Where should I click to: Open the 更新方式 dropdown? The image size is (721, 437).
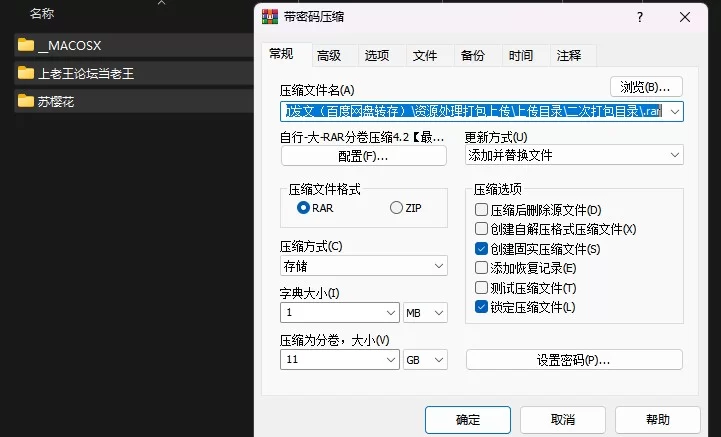pos(574,155)
